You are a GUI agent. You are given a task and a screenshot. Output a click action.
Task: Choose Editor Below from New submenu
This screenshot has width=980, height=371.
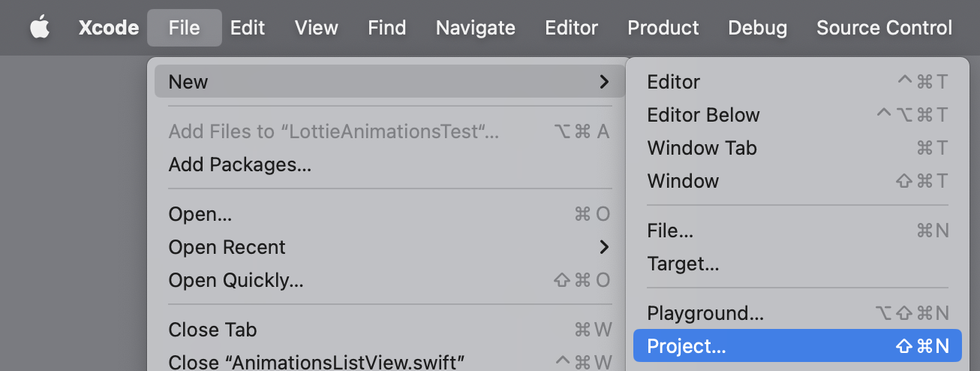coord(703,115)
